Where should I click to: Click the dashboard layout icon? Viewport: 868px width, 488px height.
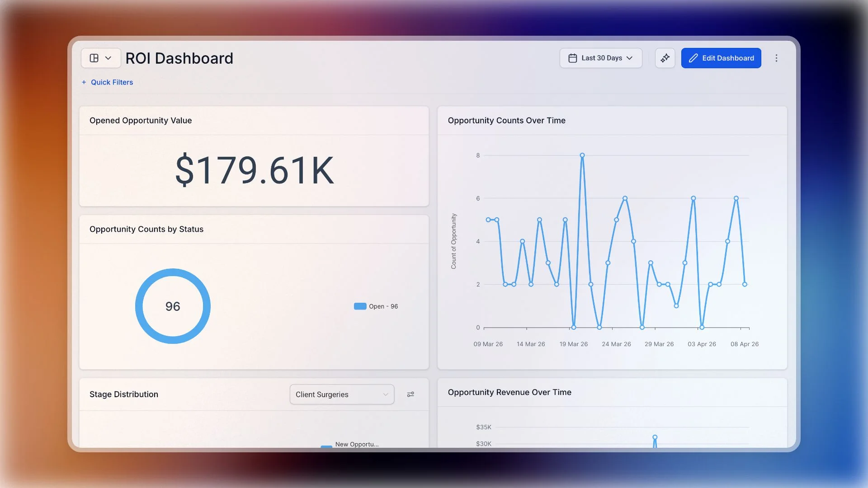coord(94,58)
